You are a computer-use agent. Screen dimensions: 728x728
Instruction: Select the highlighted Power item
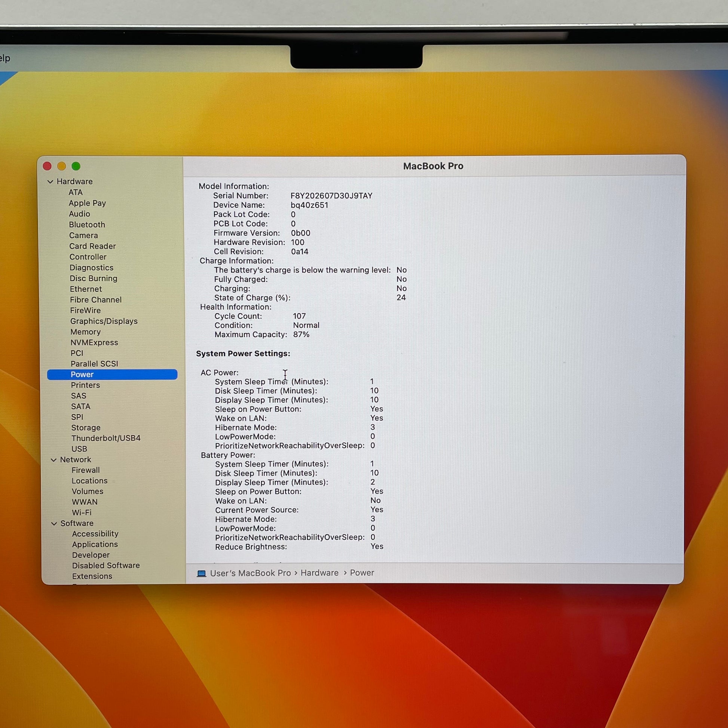(112, 374)
